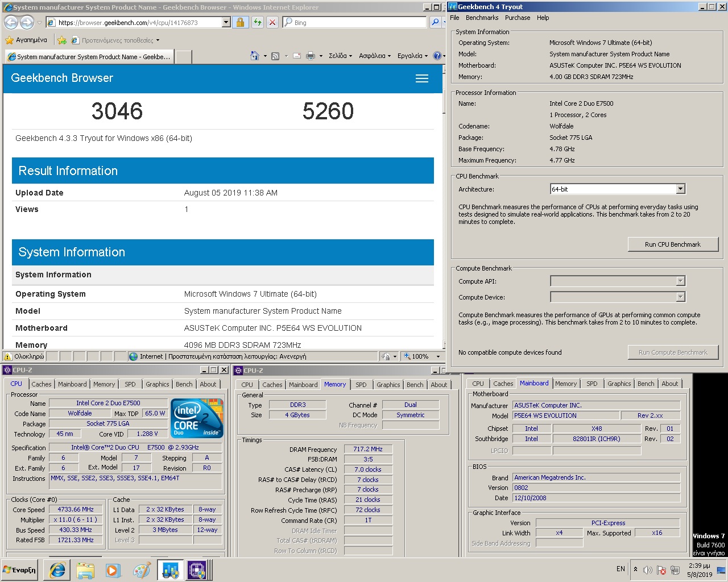The width and height of the screenshot is (728, 582).
Task: Click the disabled Run Compute Benchmark button
Action: pos(673,352)
